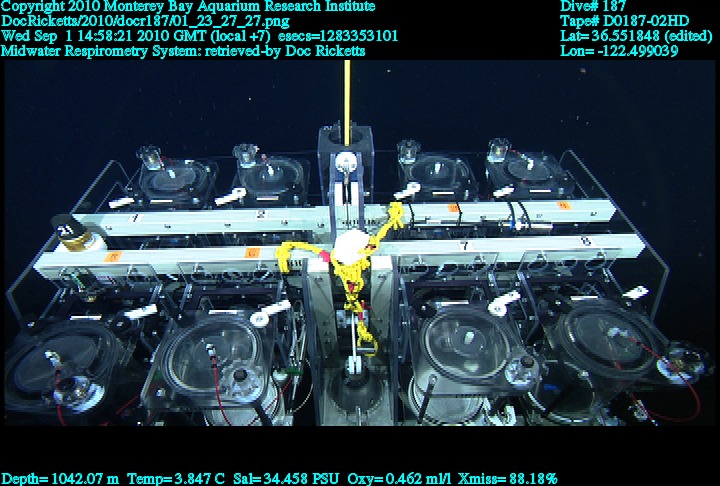Screen dimensions: 720x486
Task: Click the Copyright 2010 Monterey Bay Aquarium line
Action: pyautogui.click(x=188, y=6)
